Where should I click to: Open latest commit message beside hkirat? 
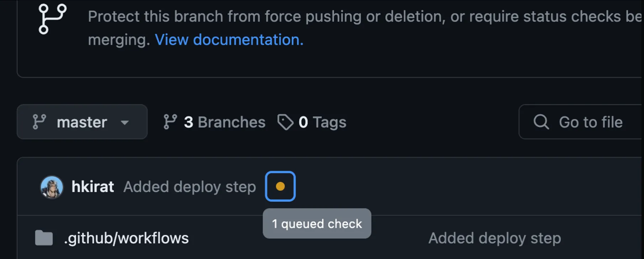click(x=190, y=187)
